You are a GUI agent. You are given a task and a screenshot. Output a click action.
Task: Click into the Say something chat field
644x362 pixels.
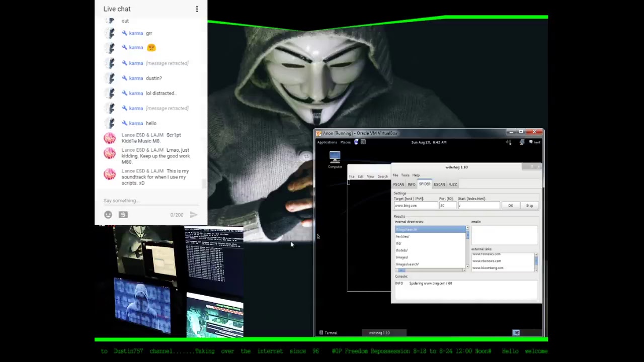point(150,201)
